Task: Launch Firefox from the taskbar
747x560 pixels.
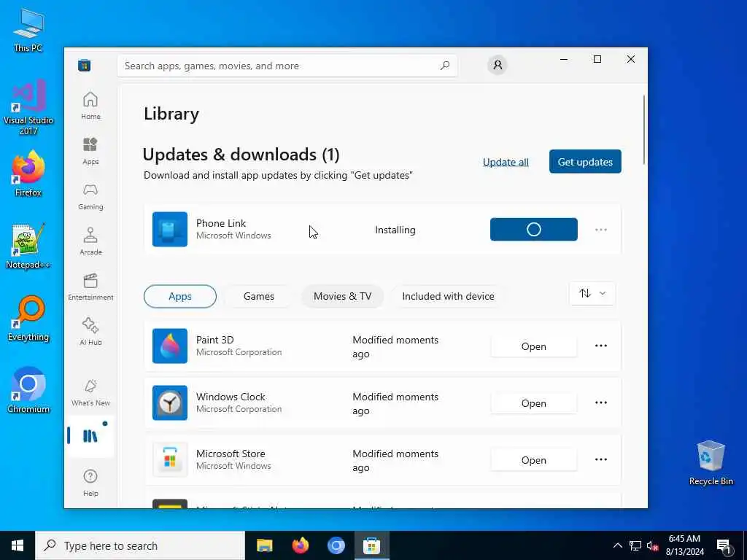Action: coord(300,545)
